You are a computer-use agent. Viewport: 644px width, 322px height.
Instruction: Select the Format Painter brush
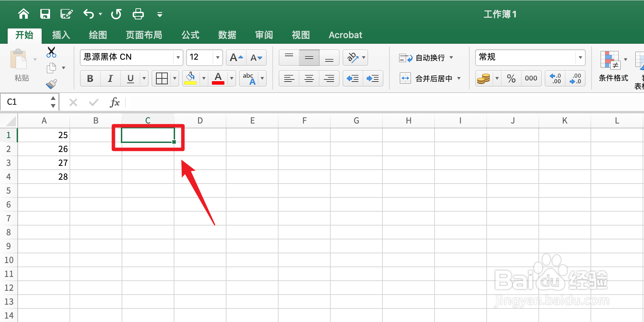click(x=51, y=84)
